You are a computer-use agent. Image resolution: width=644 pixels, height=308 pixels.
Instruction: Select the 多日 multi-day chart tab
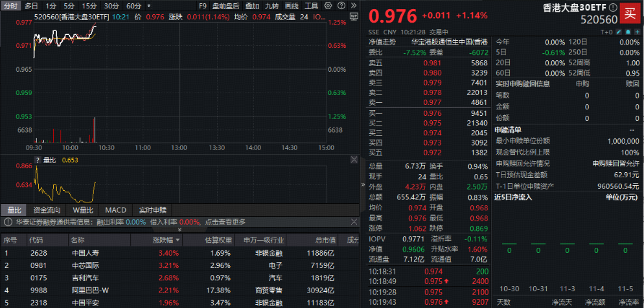[31, 6]
